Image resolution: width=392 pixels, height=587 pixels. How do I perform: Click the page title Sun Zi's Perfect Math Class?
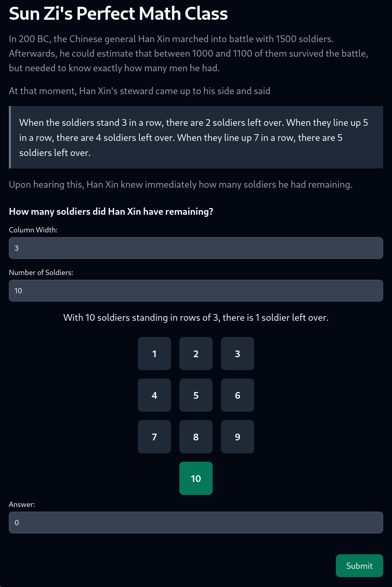coord(118,14)
